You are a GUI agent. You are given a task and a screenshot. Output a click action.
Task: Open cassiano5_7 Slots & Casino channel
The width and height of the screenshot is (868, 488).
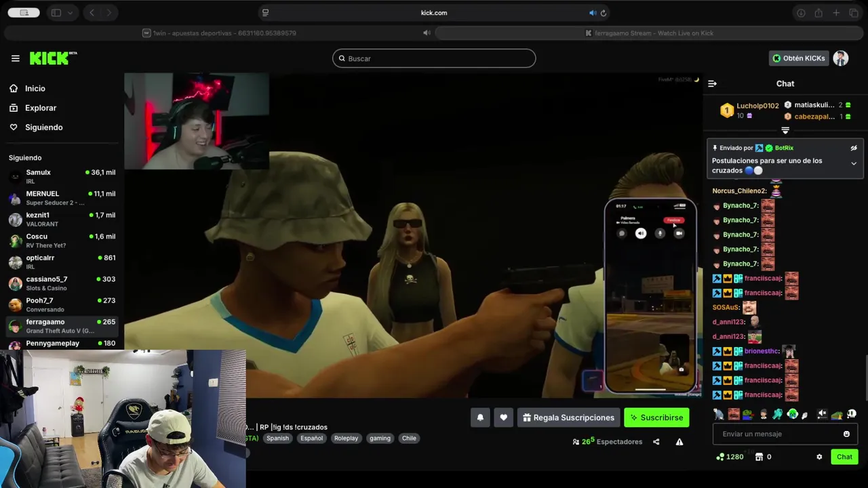point(61,283)
